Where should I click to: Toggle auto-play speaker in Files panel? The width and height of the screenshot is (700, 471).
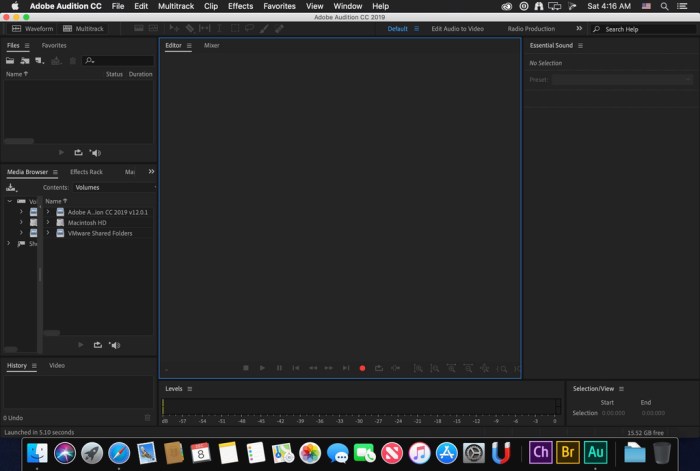point(95,153)
